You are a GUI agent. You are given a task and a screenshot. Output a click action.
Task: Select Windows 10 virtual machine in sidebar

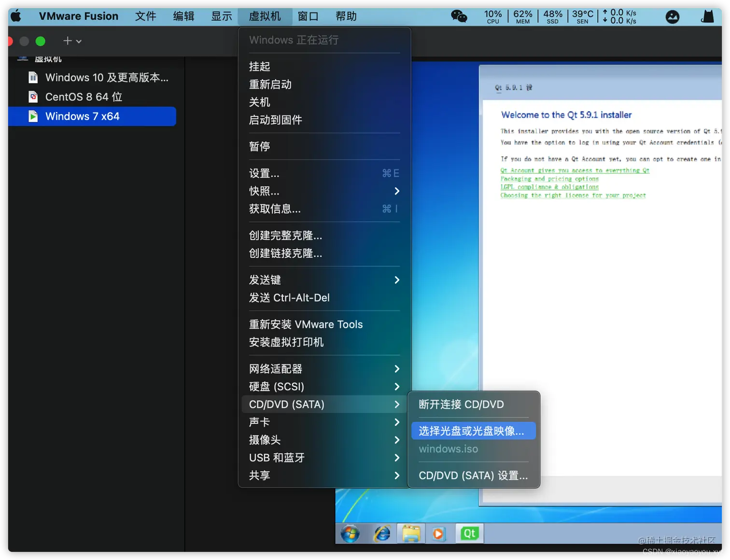click(92, 78)
